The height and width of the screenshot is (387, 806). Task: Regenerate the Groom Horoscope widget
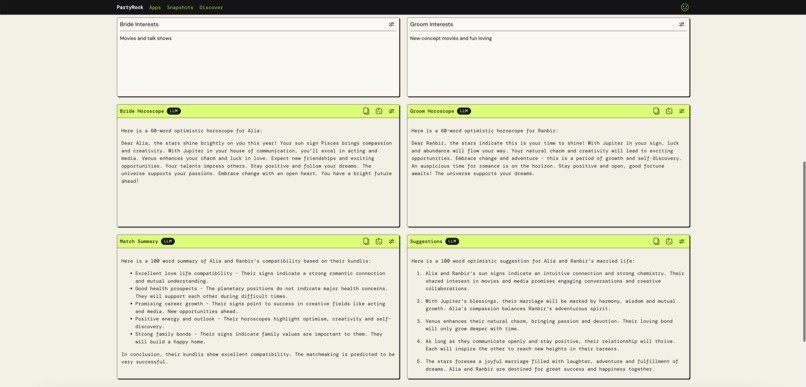669,111
